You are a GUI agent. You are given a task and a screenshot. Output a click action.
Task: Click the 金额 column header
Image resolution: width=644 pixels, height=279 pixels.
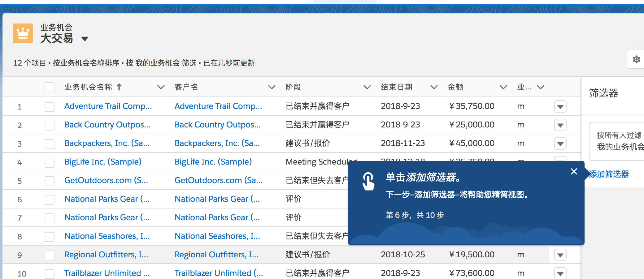click(455, 87)
